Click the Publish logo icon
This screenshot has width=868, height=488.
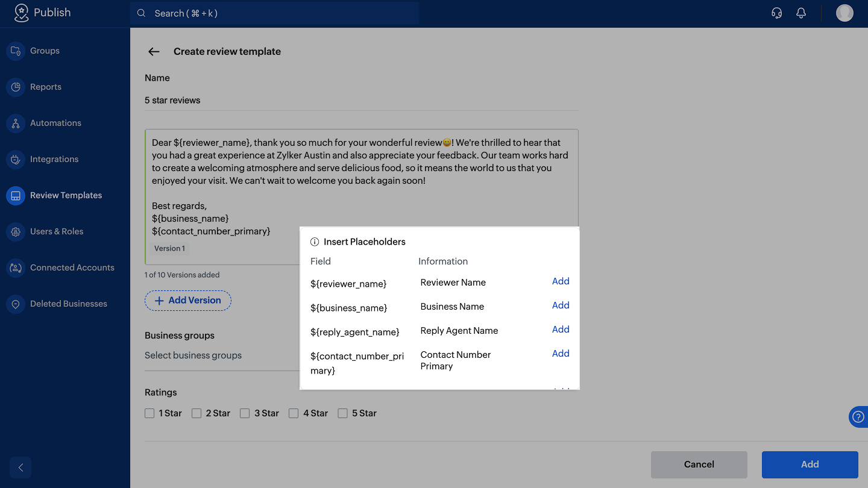pos(21,13)
